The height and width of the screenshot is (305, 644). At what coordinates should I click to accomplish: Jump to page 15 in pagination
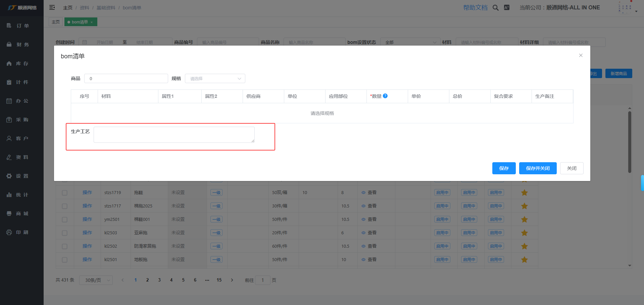click(x=219, y=280)
